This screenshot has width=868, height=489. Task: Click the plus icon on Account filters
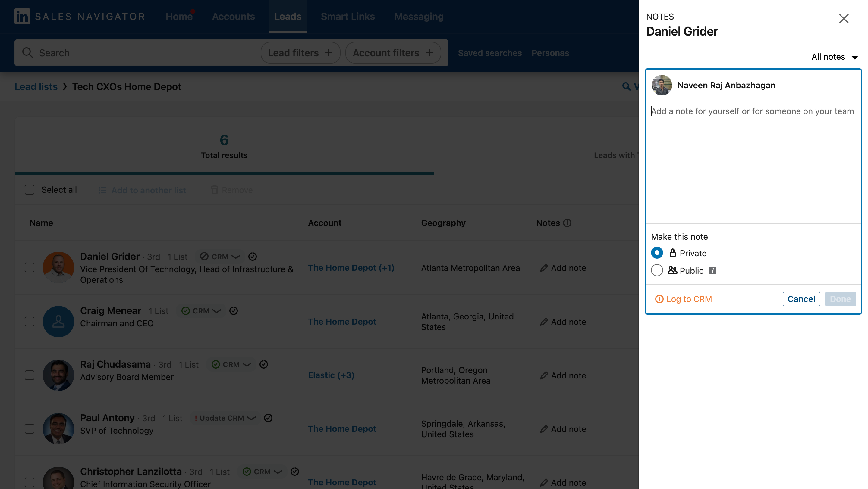coord(429,52)
